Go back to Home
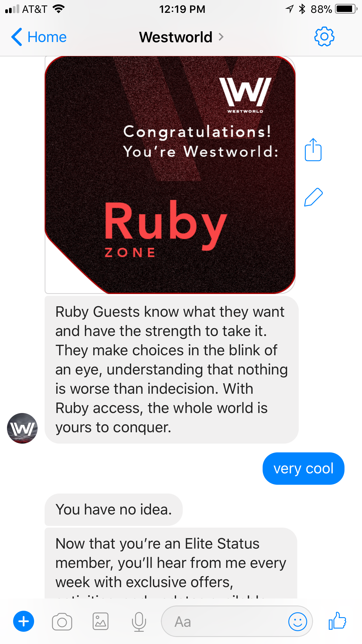The height and width of the screenshot is (644, 362). (x=39, y=37)
